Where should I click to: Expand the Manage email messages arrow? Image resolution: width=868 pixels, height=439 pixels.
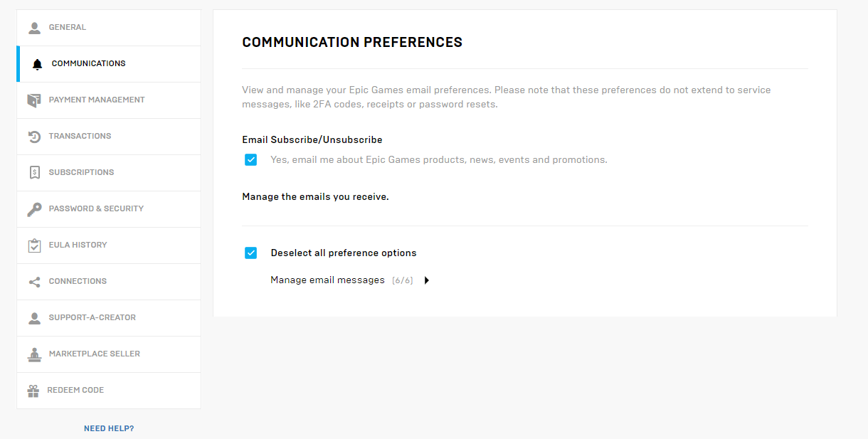tap(427, 280)
